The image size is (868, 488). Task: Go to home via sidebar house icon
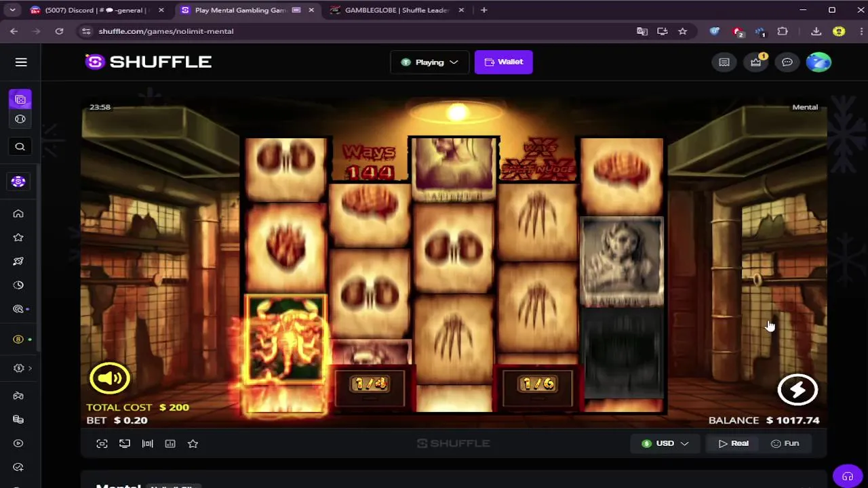(x=18, y=214)
